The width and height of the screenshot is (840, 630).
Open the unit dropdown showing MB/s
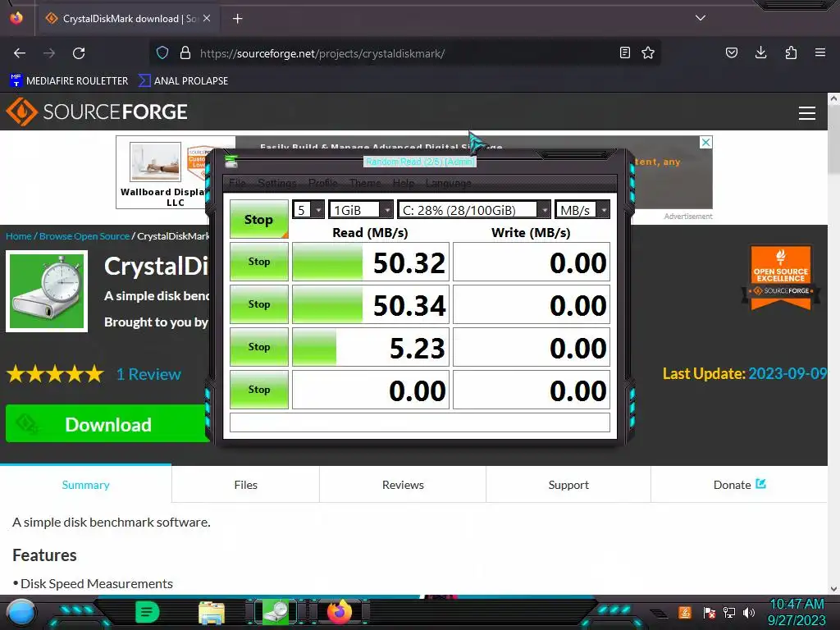[x=582, y=209]
